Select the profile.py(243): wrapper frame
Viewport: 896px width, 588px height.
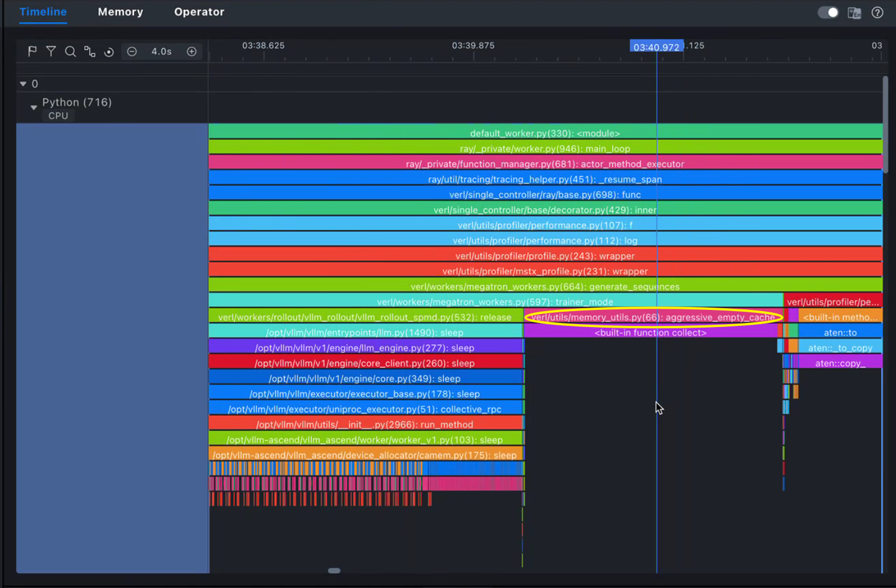pyautogui.click(x=545, y=256)
